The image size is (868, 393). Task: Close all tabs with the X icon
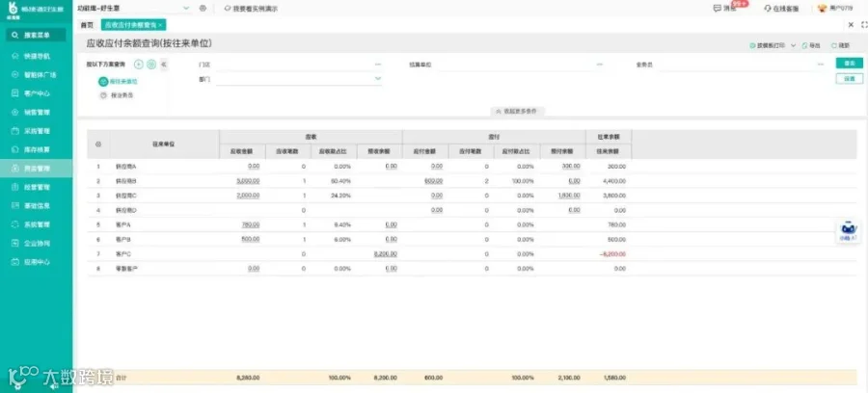[x=852, y=25]
